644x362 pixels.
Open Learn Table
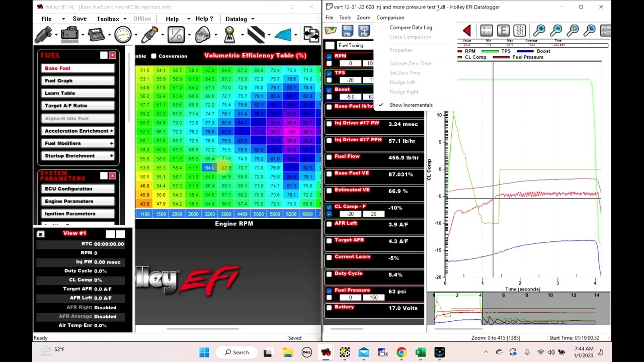pyautogui.click(x=78, y=93)
